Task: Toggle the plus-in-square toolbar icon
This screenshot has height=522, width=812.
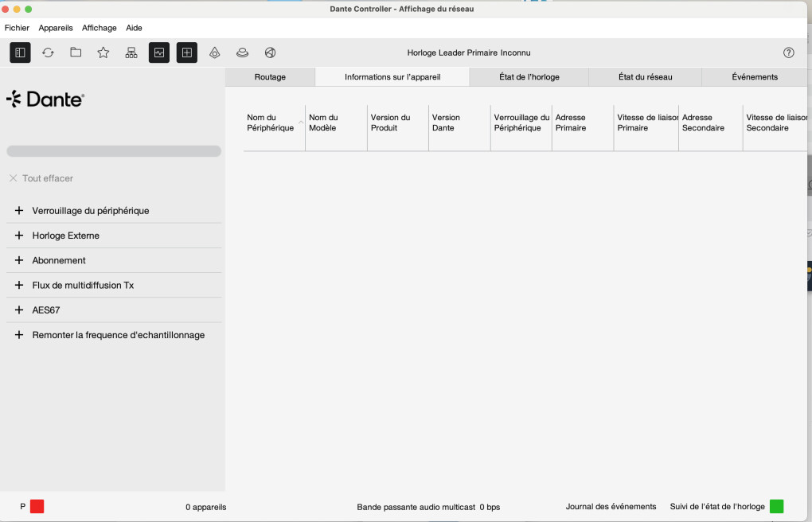Action: (x=187, y=53)
